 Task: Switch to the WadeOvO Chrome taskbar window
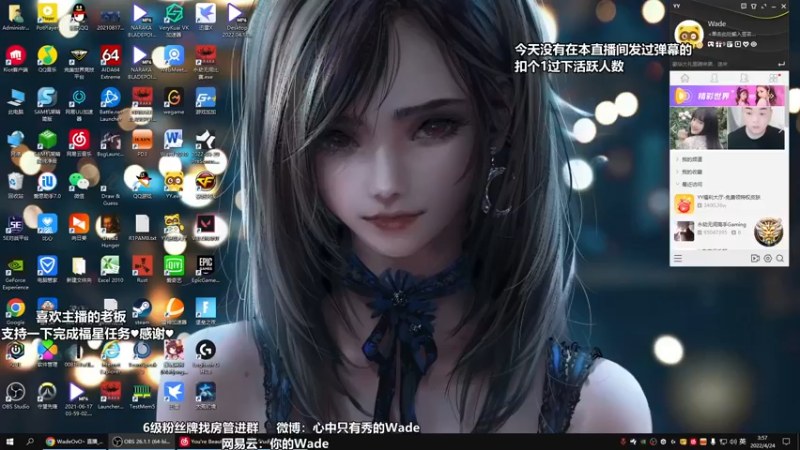(73, 441)
